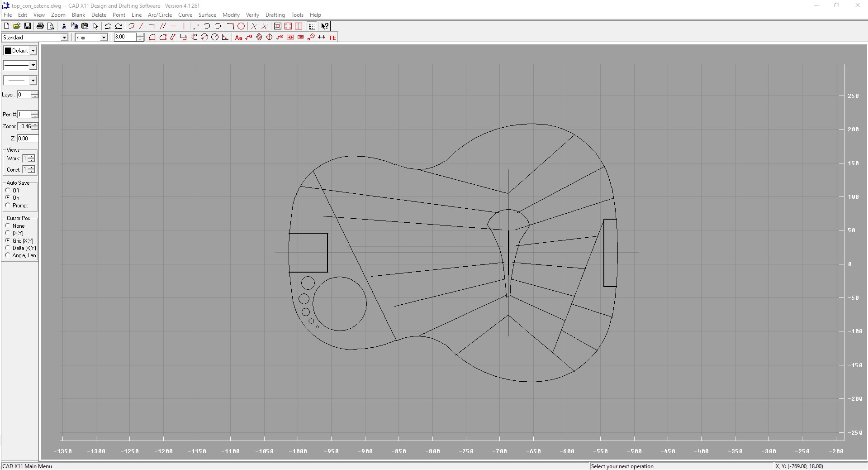Open the Drafting menu
Screen dimensions: 868x470
pos(275,15)
